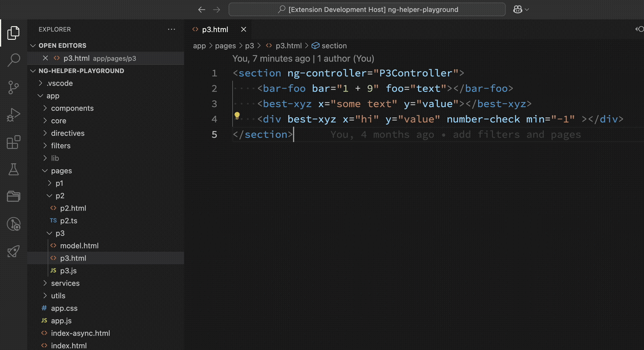Viewport: 644px width, 350px height.
Task: Collapse the p3 folder in explorer
Action: (60, 233)
